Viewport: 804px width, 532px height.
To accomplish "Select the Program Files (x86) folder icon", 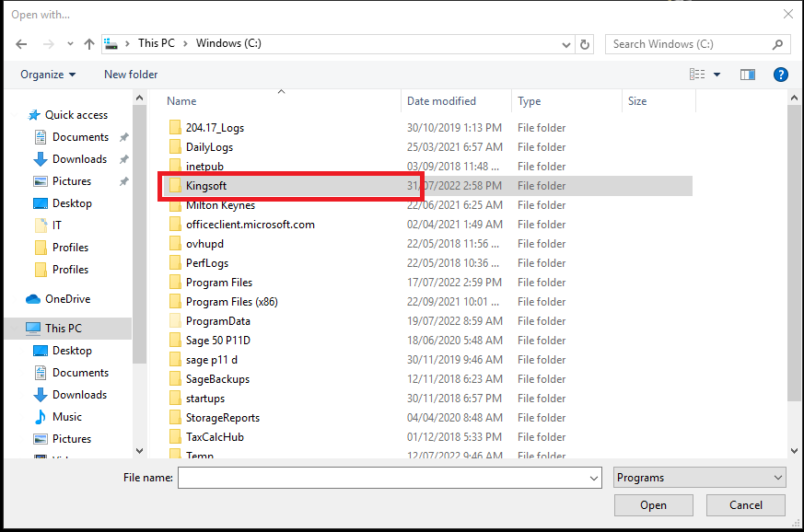I will (x=175, y=302).
